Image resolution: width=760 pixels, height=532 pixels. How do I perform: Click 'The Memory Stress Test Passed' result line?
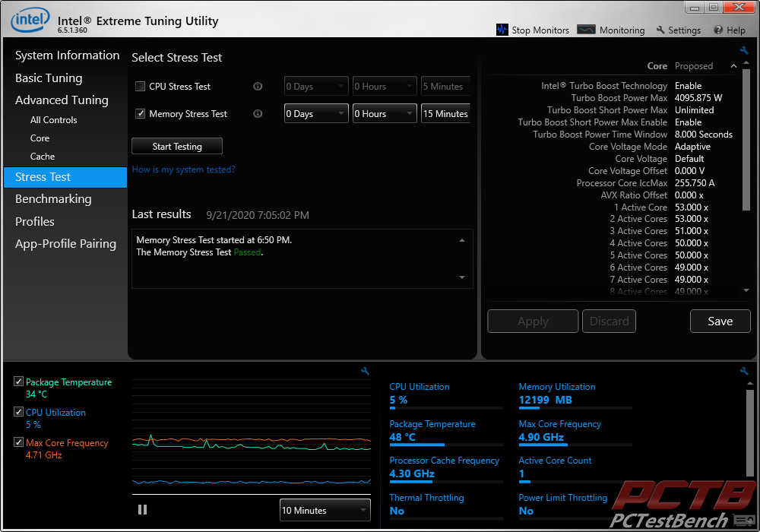[199, 252]
